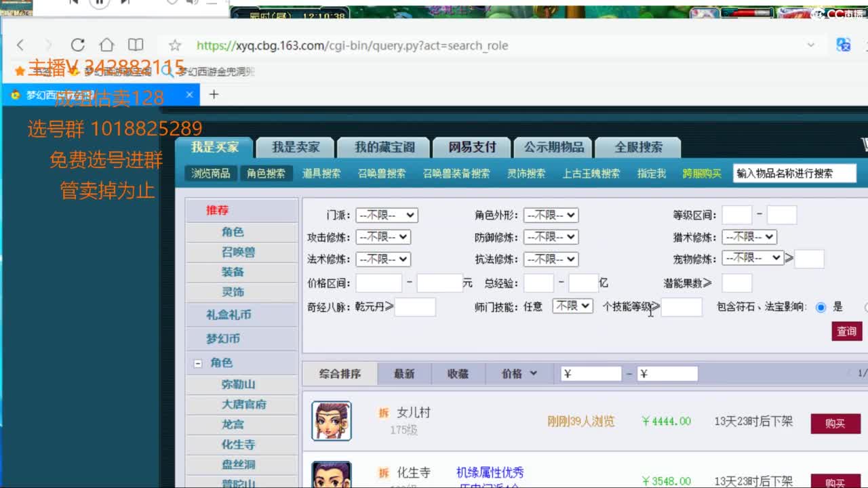Collapse the 角色 category expander
This screenshot has width=868, height=488.
(x=198, y=363)
